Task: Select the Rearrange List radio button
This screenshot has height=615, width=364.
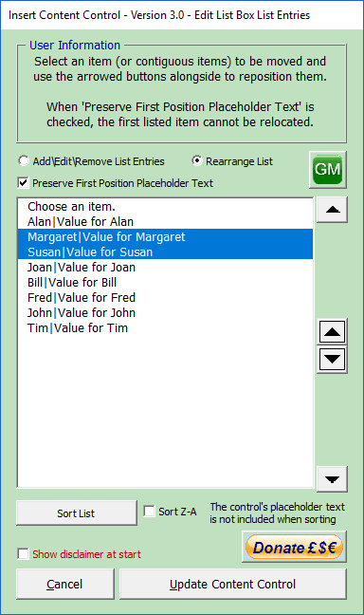Action: (232, 161)
